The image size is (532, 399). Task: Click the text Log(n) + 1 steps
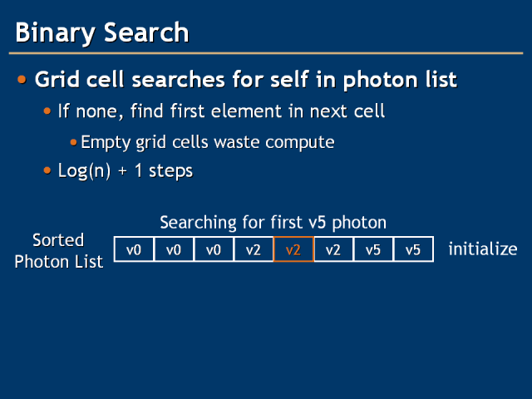pos(125,171)
